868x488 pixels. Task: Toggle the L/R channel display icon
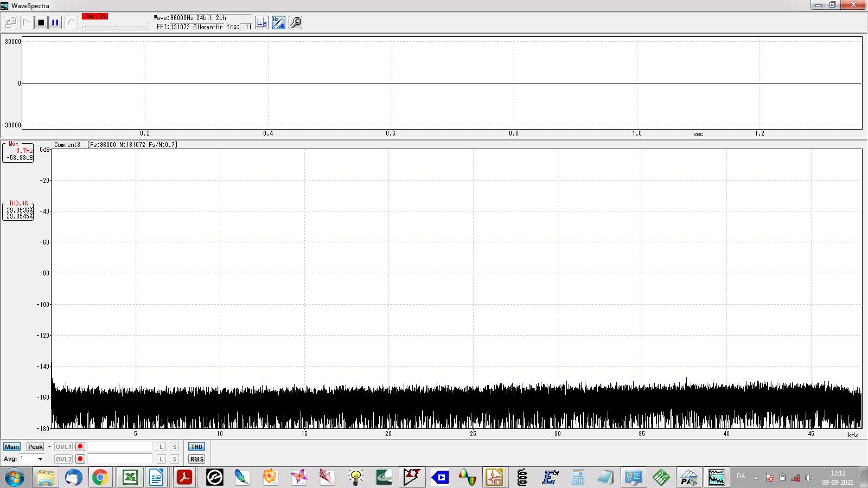point(261,23)
